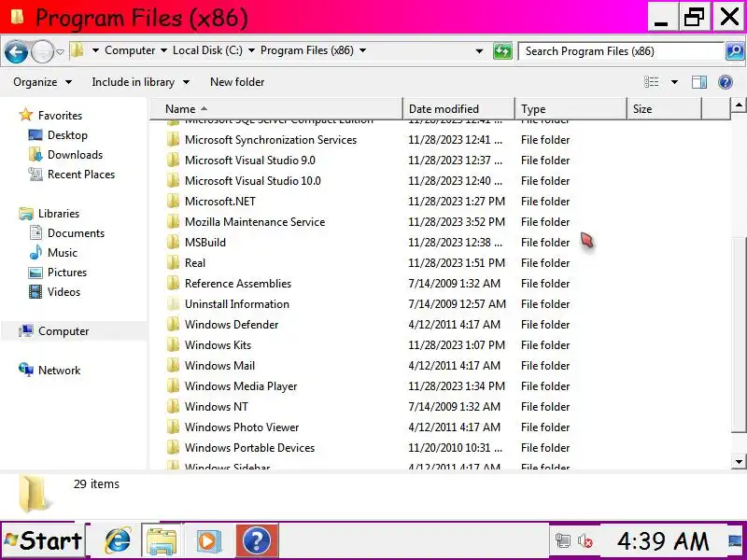Click the Windows Defender folder icon

(x=173, y=324)
